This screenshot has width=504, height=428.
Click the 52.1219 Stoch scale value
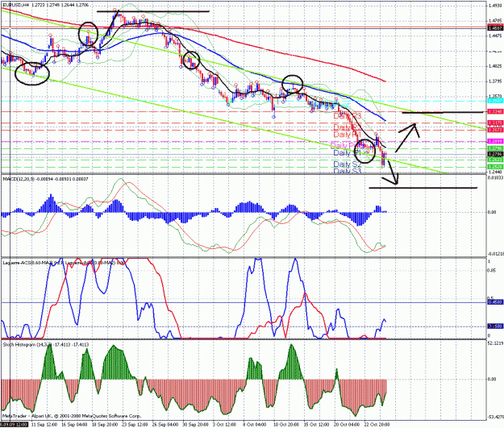click(495, 343)
